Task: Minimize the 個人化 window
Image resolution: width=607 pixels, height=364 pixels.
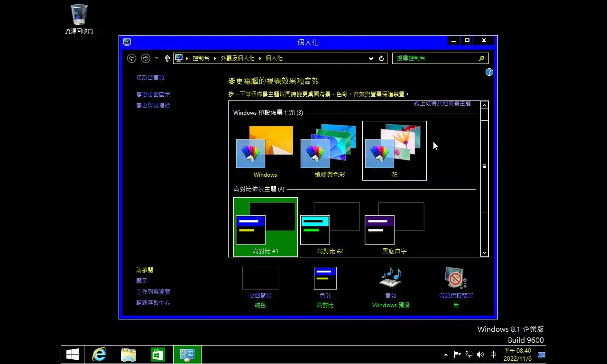Action: [x=454, y=41]
